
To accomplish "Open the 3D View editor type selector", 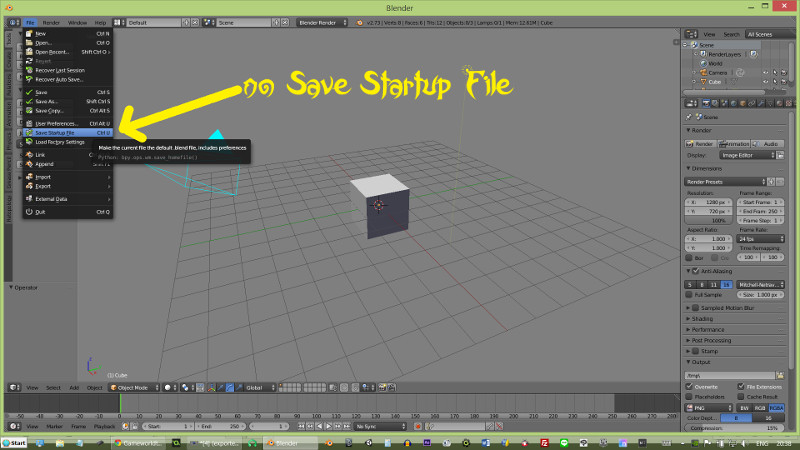I will [14, 388].
